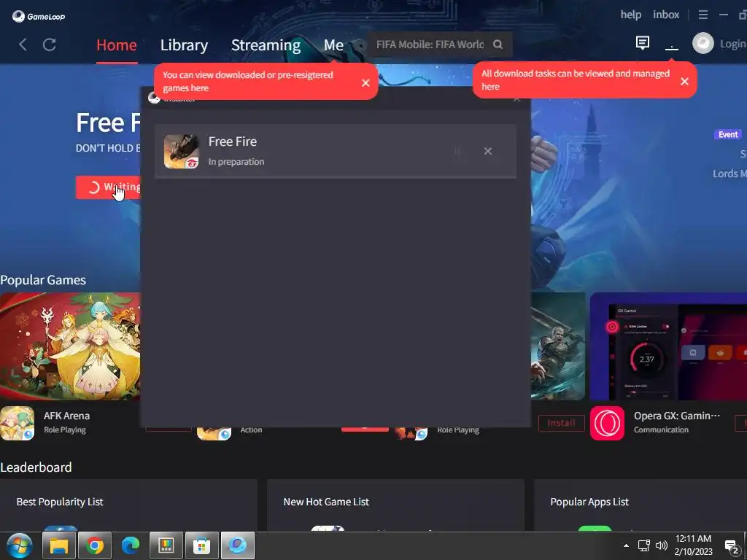
Task: Click the network tray icon
Action: (643, 545)
